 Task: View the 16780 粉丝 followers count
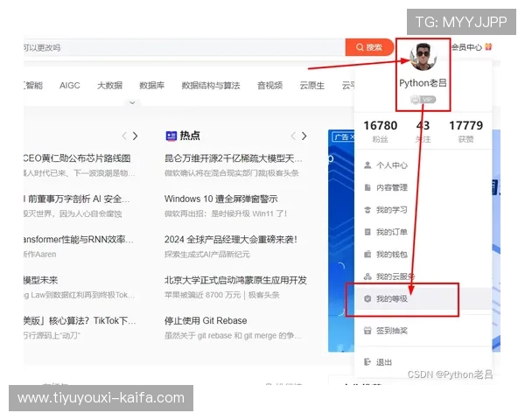381,131
